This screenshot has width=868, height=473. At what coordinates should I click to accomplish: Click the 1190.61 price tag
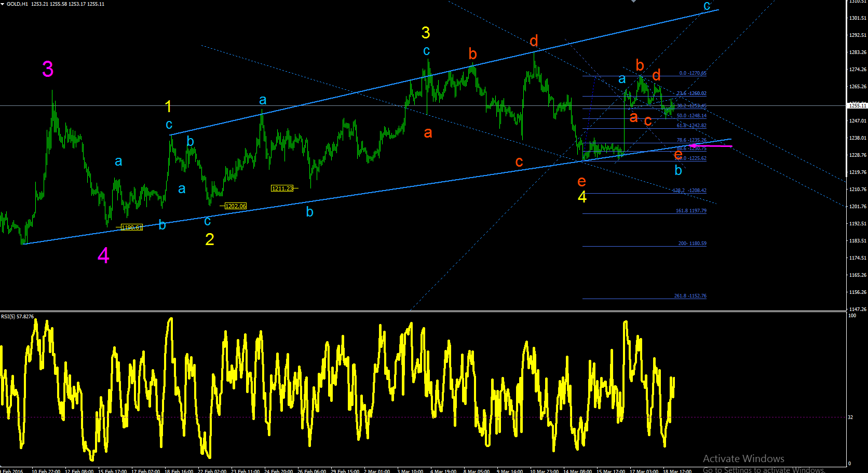131,227
